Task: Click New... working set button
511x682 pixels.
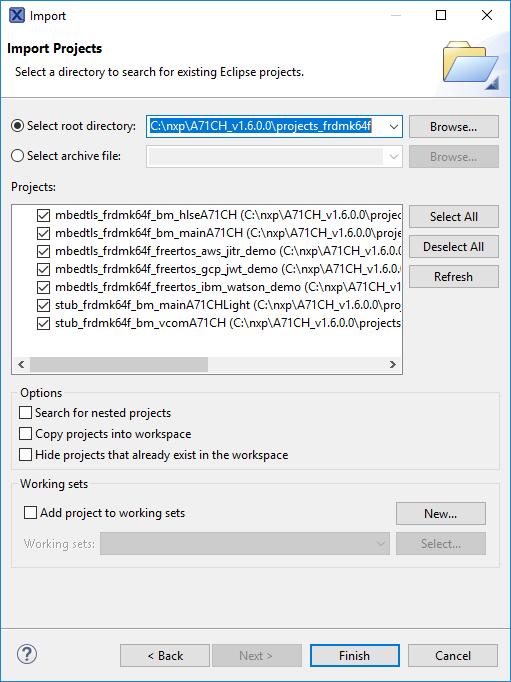Action: pos(441,514)
